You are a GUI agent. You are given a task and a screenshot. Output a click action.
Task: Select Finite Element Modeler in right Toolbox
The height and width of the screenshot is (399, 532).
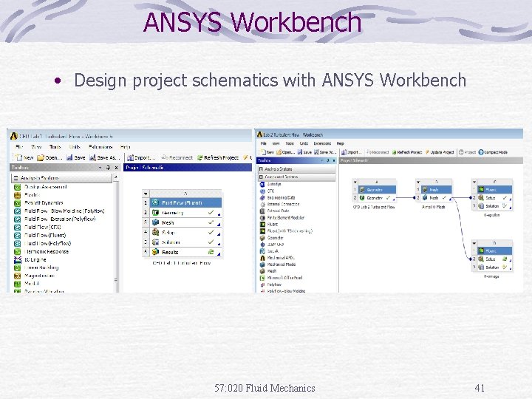(282, 217)
